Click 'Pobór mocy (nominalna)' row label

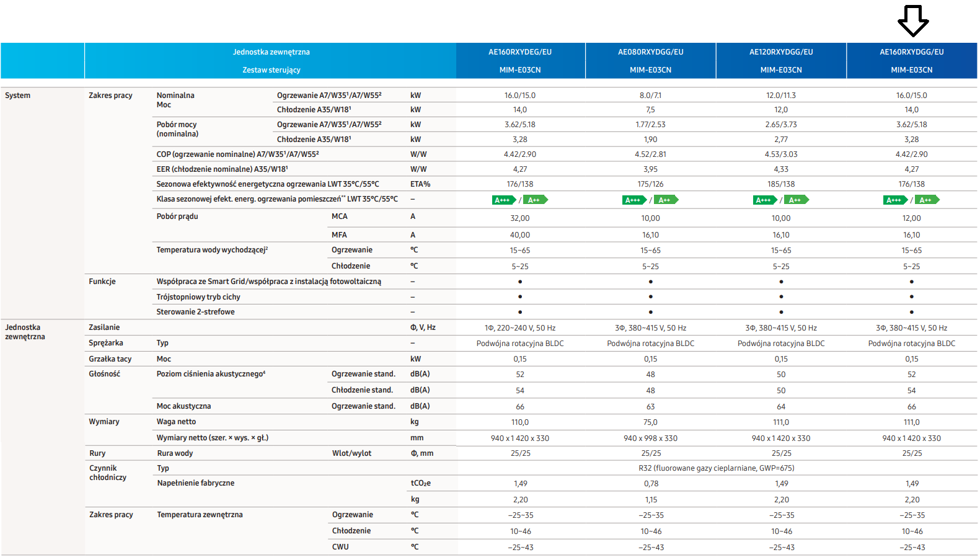click(177, 129)
